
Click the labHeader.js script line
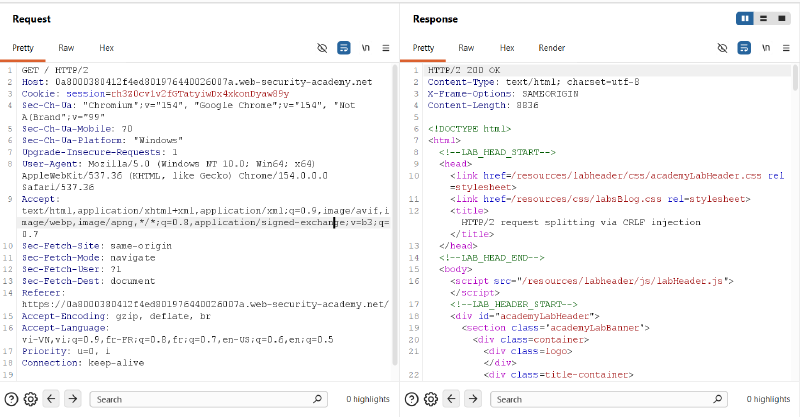[592, 281]
